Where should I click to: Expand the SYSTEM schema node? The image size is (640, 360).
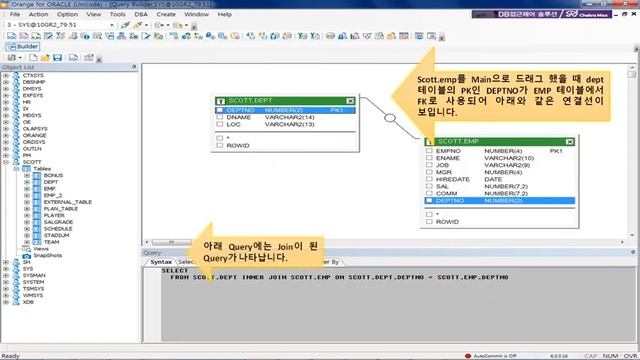point(6,282)
